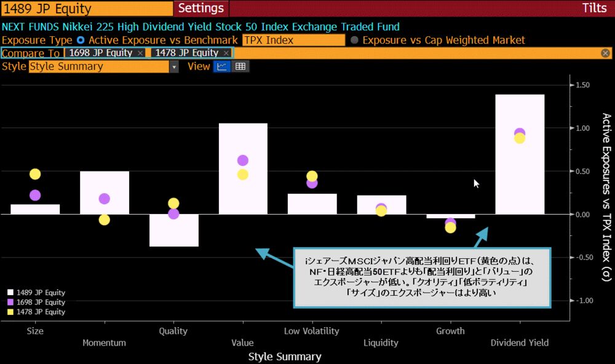Click the Style Summary selection field
The width and height of the screenshot is (615, 364).
pos(99,66)
